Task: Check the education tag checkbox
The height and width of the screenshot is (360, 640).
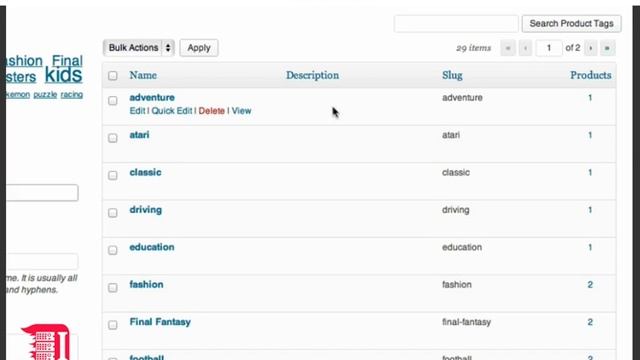Action: click(x=113, y=250)
